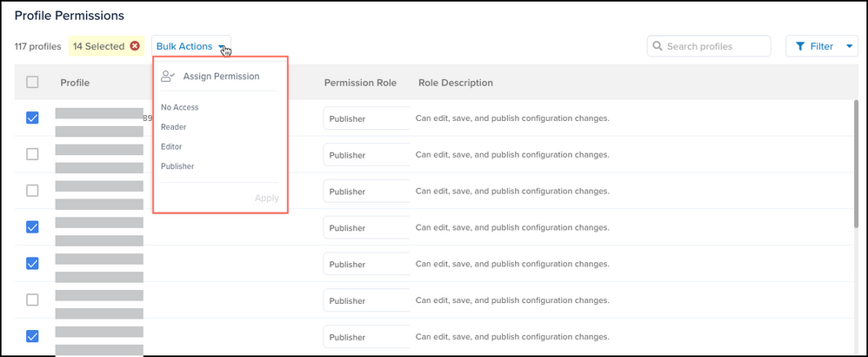Image resolution: width=868 pixels, height=357 pixels.
Task: Open the last visible Publisher role dropdown
Action: point(365,337)
